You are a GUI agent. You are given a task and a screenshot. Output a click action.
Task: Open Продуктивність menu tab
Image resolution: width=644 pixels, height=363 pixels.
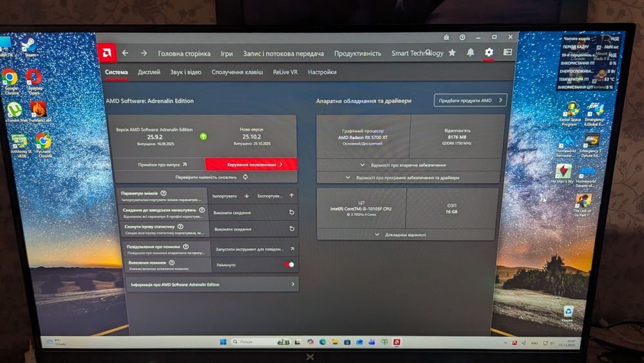point(357,54)
